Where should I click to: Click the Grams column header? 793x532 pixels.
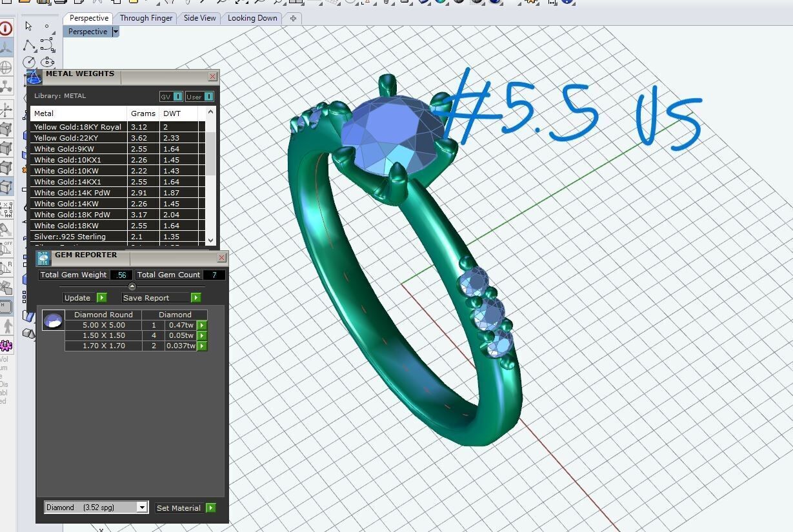point(143,113)
